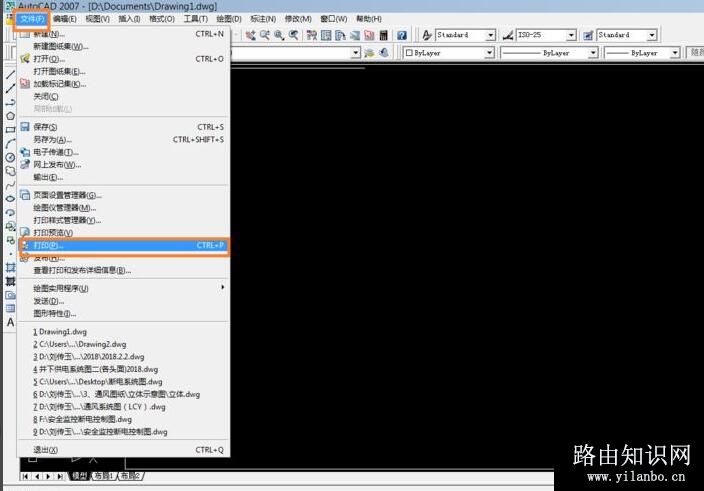The image size is (704, 491).
Task: Open the 编辑(E) menu
Action: pos(65,19)
